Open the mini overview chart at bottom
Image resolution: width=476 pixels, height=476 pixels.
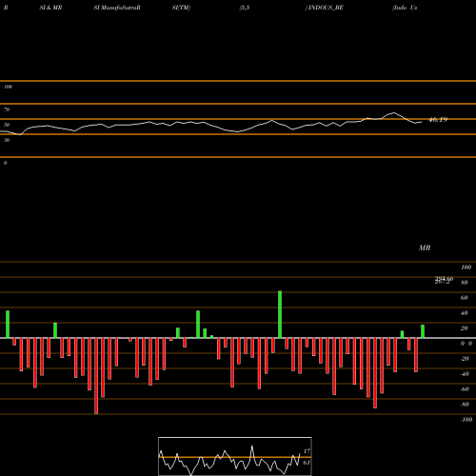point(235,456)
